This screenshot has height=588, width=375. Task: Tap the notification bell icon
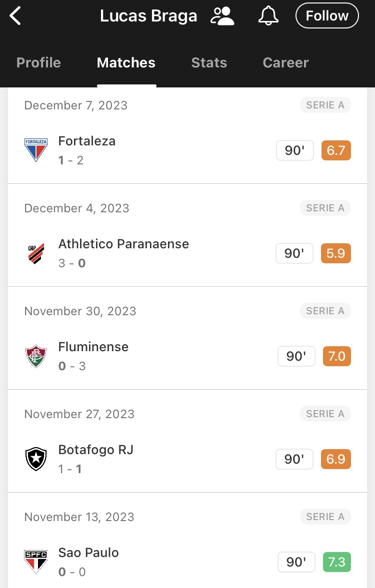click(268, 16)
